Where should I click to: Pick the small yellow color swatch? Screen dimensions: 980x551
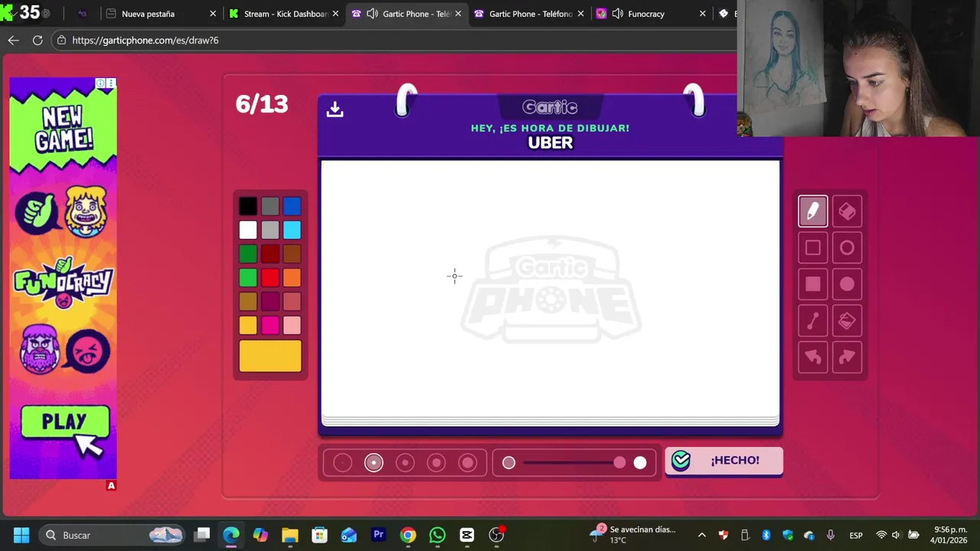(248, 325)
